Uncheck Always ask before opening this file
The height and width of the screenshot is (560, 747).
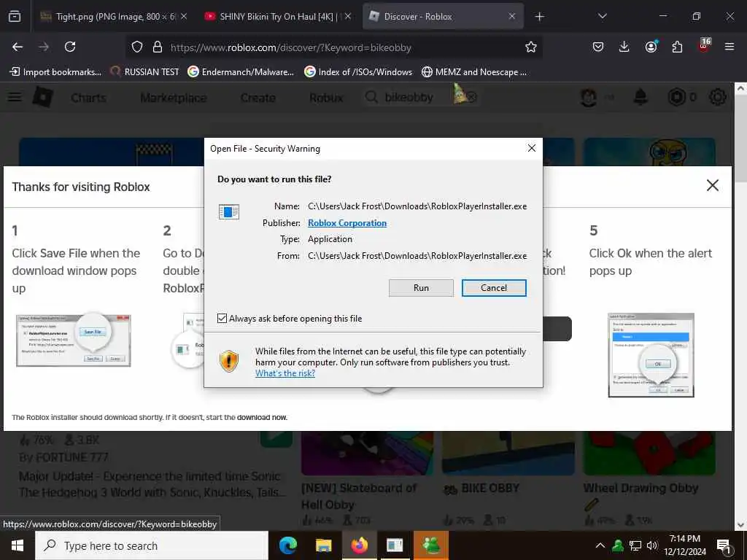click(x=222, y=318)
